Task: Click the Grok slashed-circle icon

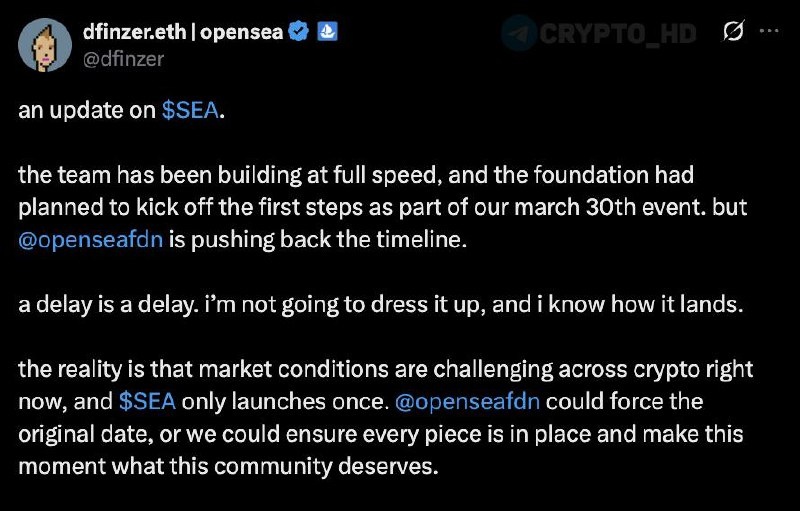Action: pos(734,31)
